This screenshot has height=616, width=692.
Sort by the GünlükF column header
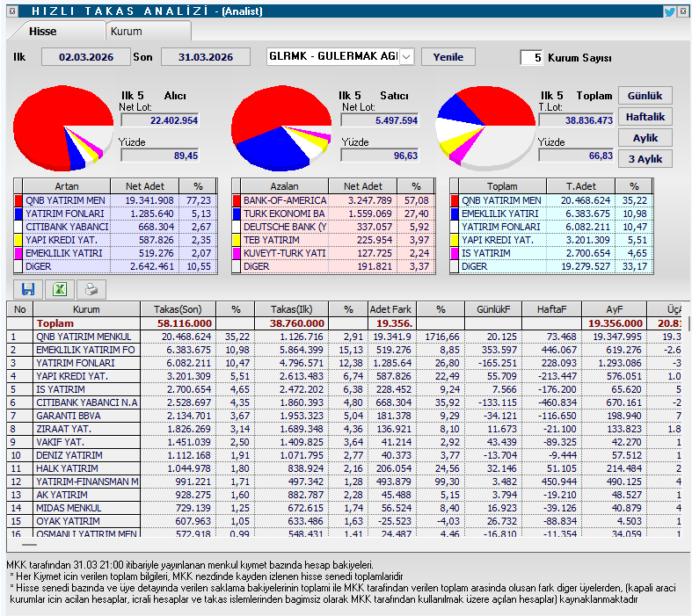pyautogui.click(x=493, y=309)
